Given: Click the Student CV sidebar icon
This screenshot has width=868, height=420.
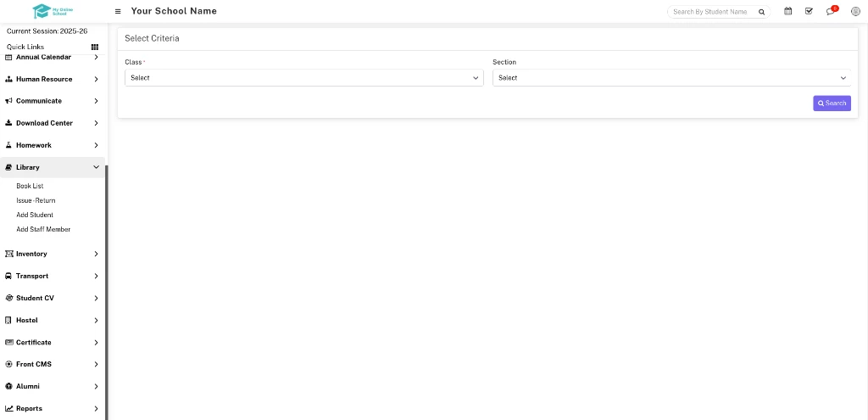Looking at the screenshot, I should [8, 298].
